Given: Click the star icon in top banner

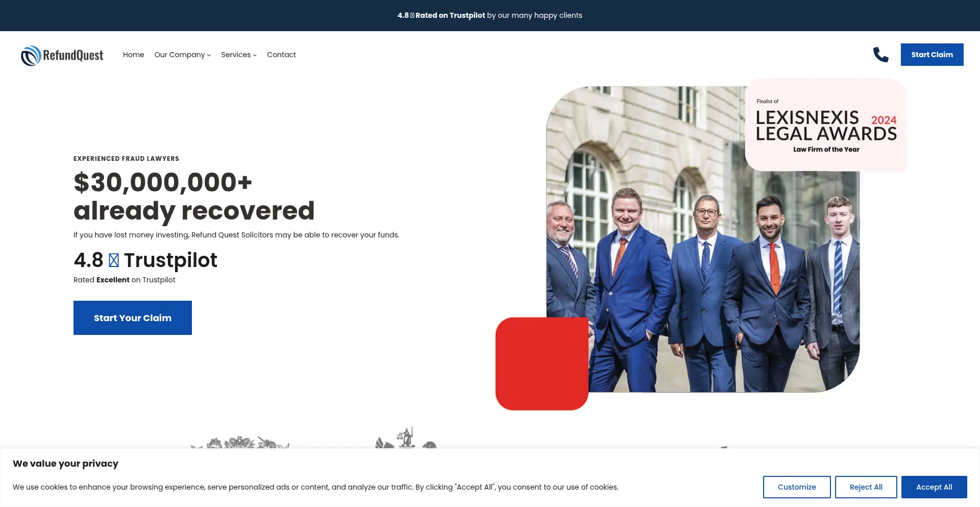Looking at the screenshot, I should click(412, 15).
